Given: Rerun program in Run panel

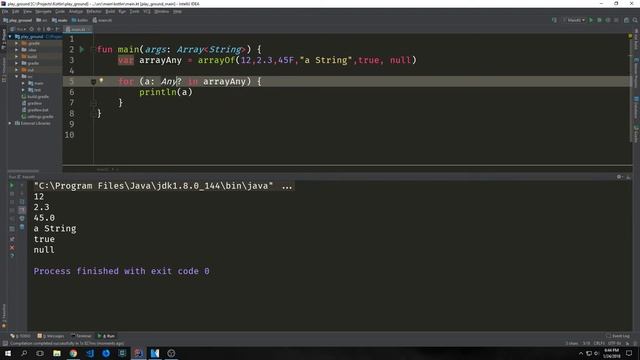Looking at the screenshot, I should pyautogui.click(x=12, y=185).
